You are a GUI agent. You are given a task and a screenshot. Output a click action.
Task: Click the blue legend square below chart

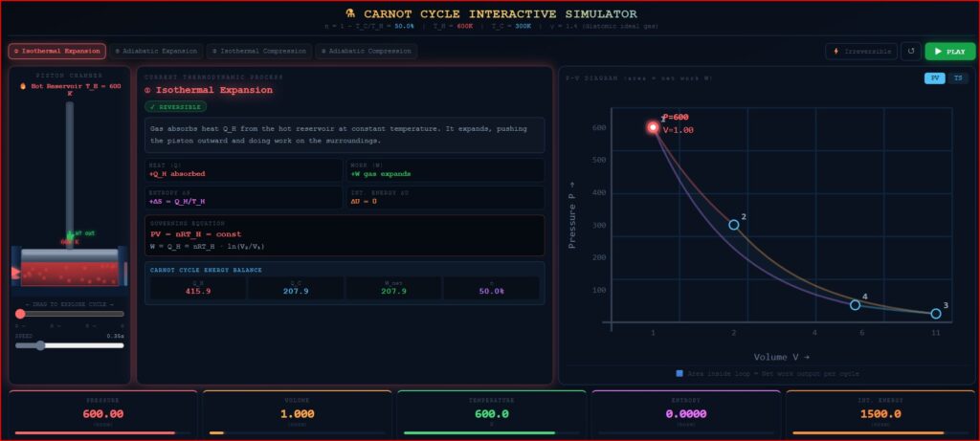pyautogui.click(x=679, y=373)
